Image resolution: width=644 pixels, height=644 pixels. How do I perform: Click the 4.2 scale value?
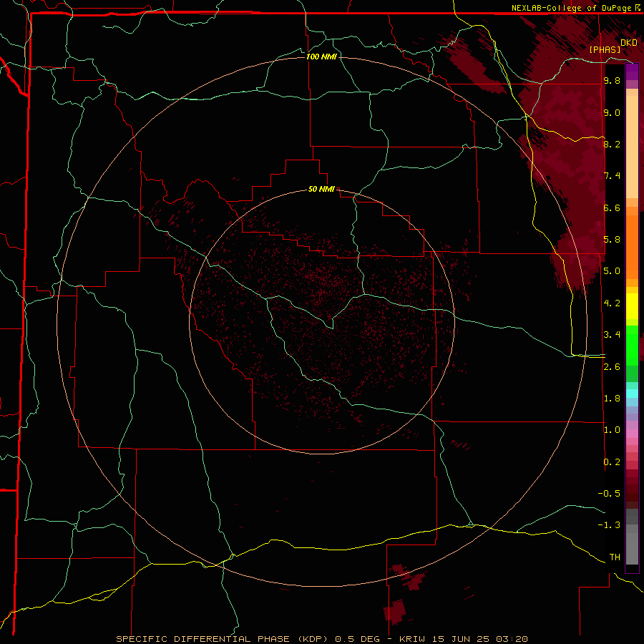point(612,303)
